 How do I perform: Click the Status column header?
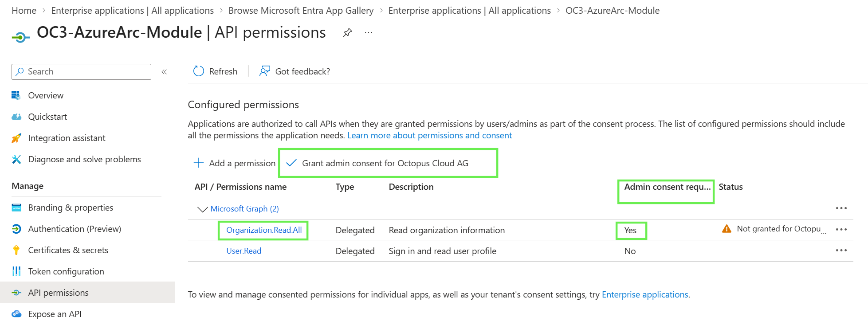(731, 187)
